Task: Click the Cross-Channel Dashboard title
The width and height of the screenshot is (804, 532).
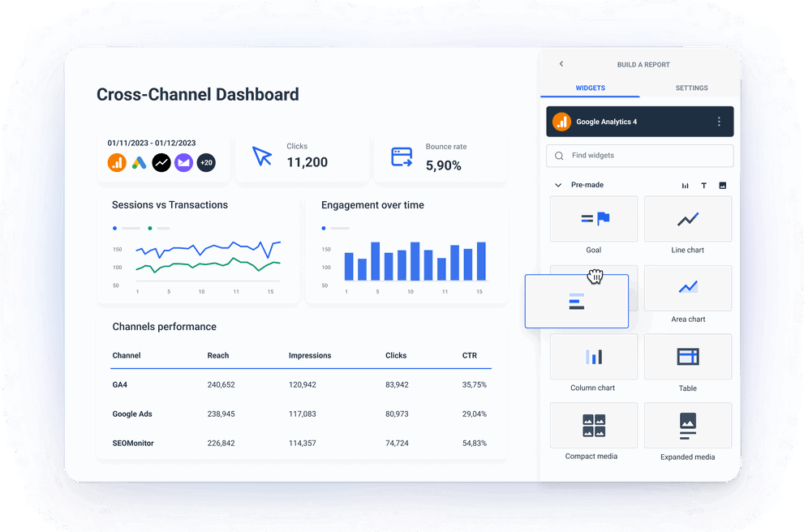Action: (x=197, y=94)
